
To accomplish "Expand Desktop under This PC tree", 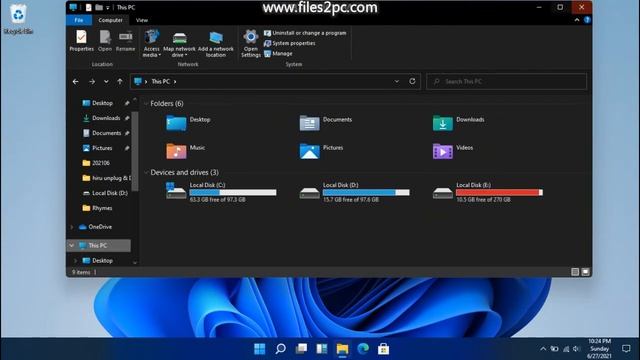I will [76, 260].
